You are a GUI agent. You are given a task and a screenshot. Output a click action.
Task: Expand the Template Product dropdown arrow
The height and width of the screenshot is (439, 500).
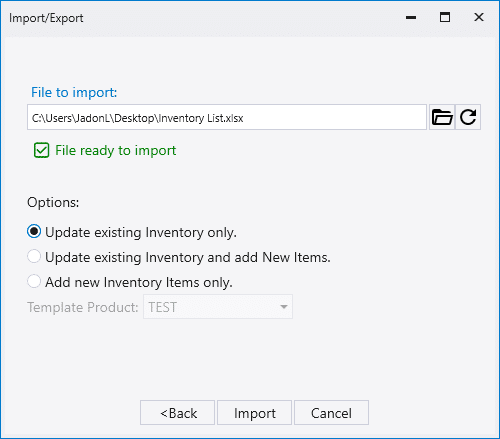click(x=284, y=307)
